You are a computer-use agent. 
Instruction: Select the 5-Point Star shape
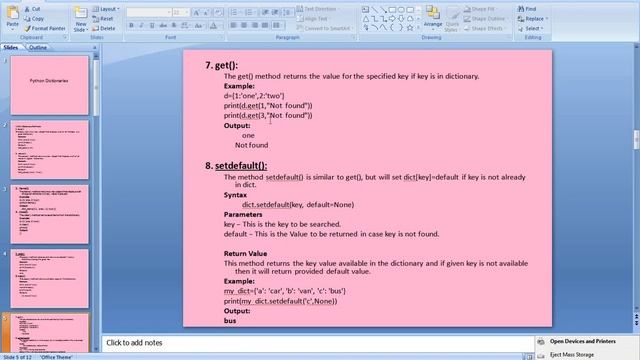pyautogui.click(x=410, y=28)
